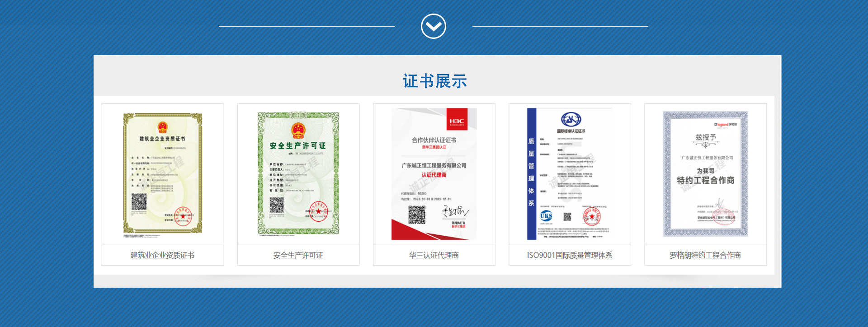Screen dimensions: 868x327
Task: Select the 华三认证代理商 caption
Action: click(434, 255)
